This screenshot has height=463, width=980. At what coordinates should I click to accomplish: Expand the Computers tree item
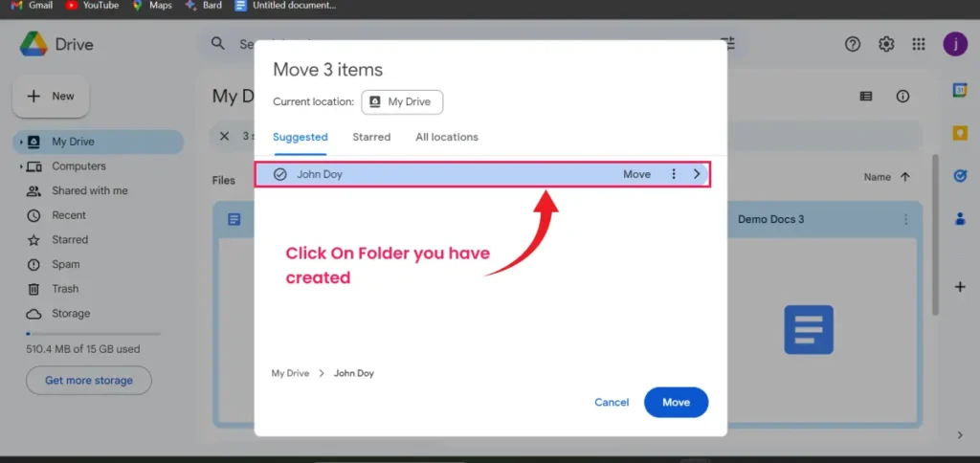pyautogui.click(x=21, y=166)
